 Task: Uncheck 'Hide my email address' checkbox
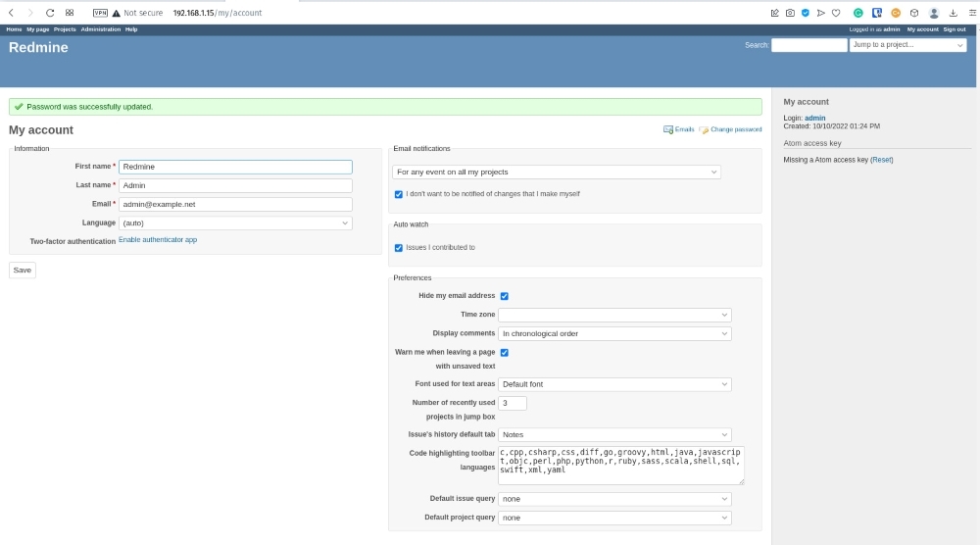click(505, 296)
